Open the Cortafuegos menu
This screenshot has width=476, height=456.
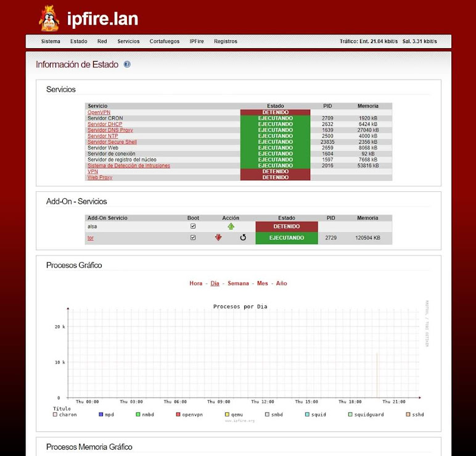point(165,41)
